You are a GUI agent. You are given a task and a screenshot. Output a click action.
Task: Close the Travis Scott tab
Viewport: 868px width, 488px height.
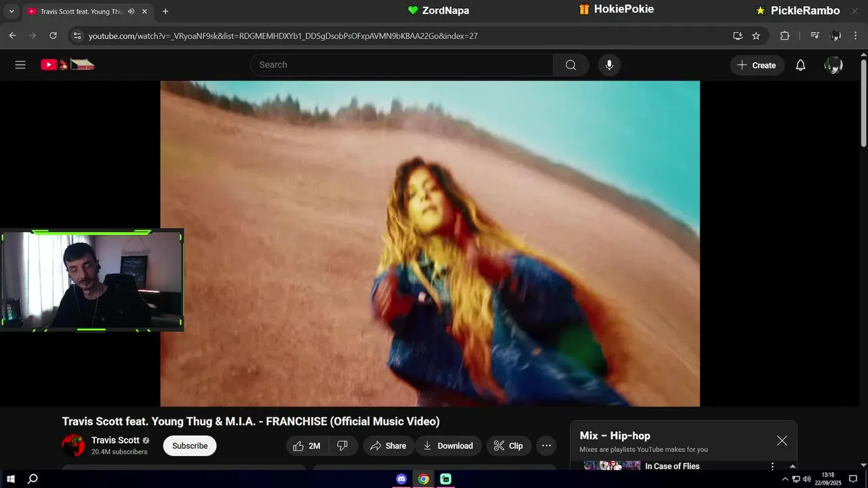[144, 12]
